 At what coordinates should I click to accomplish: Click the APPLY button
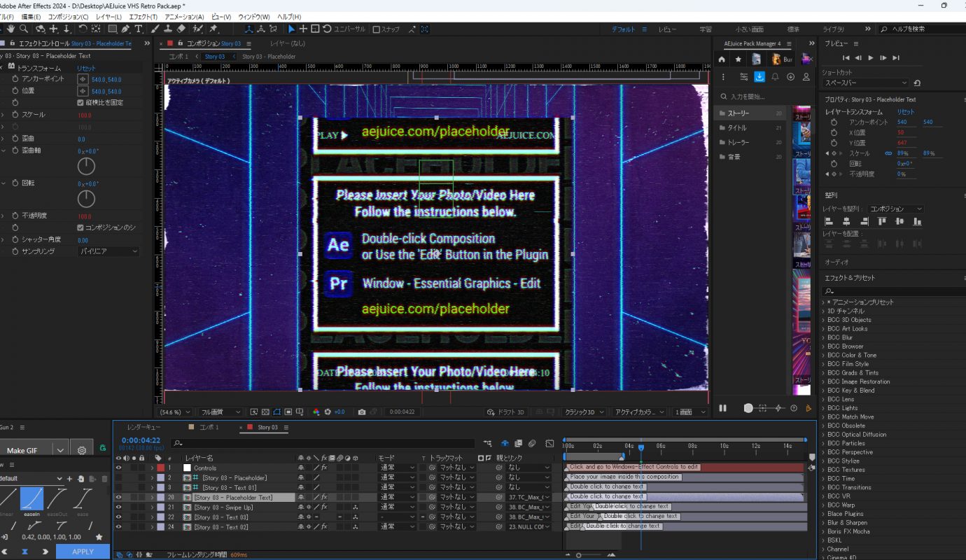(83, 552)
